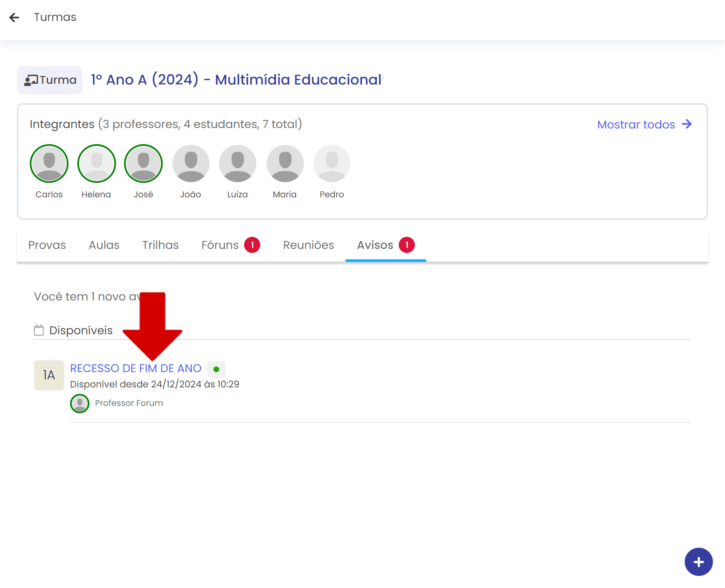Click the Professor Forum author avatar
The width and height of the screenshot is (725, 588).
[x=80, y=403]
